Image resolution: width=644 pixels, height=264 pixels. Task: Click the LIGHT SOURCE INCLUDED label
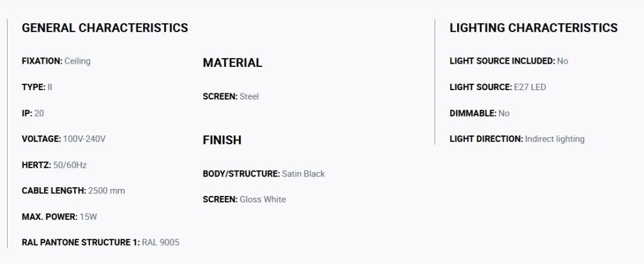[x=502, y=61]
